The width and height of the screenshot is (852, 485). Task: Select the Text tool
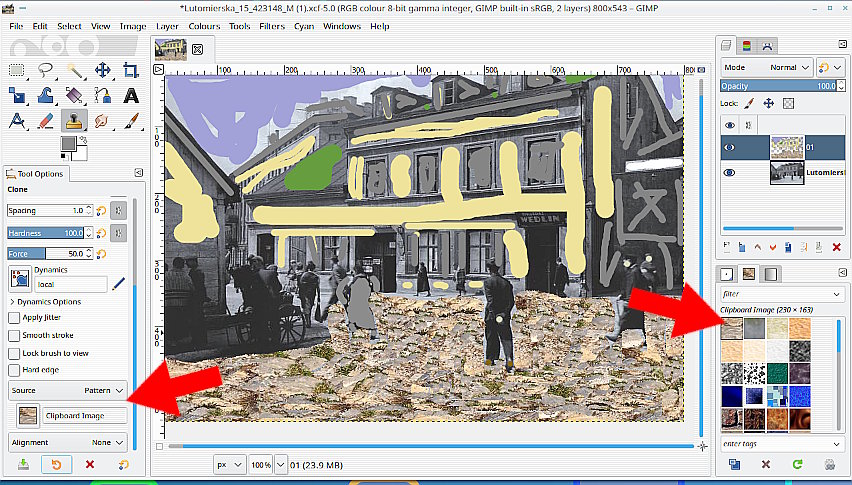(x=131, y=96)
